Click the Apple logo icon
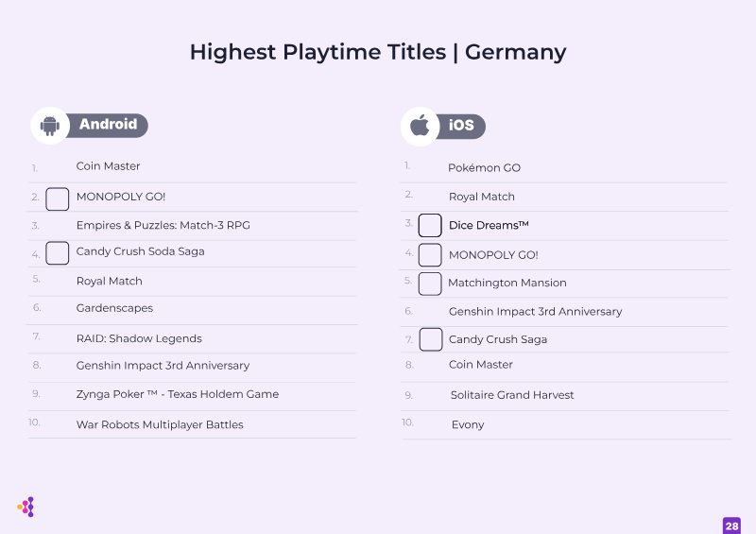Image resolution: width=756 pixels, height=534 pixels. coord(420,126)
